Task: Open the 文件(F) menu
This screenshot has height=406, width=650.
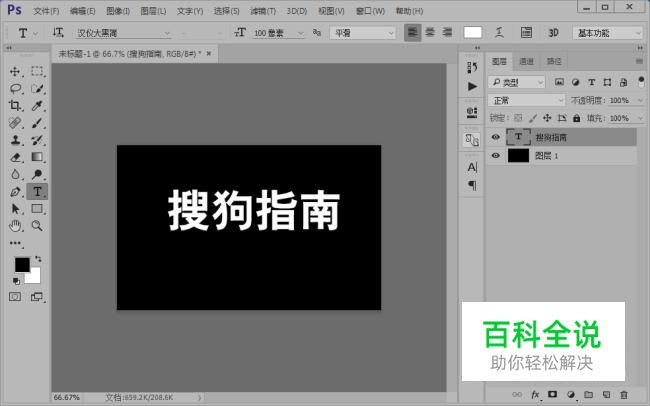Action: point(46,11)
